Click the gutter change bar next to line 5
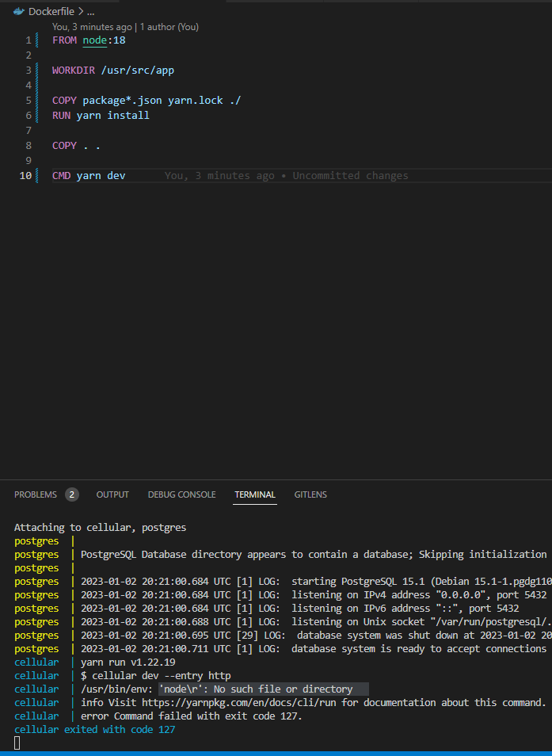This screenshot has width=552, height=756. (x=38, y=100)
